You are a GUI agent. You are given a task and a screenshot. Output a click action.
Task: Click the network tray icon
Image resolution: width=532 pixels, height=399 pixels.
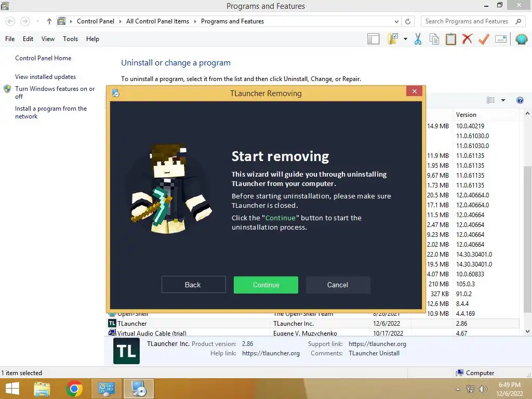[470, 389]
